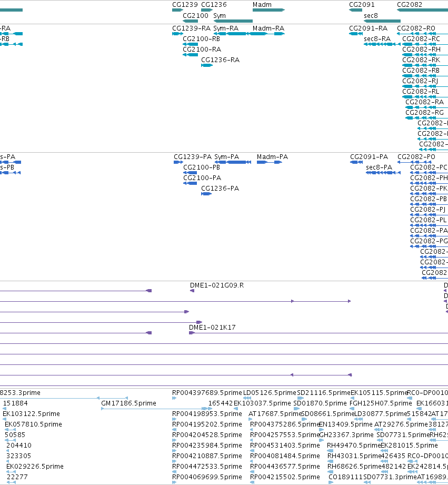Select EST EK029226.5prime
The height and width of the screenshot is (485, 448).
pos(35,467)
